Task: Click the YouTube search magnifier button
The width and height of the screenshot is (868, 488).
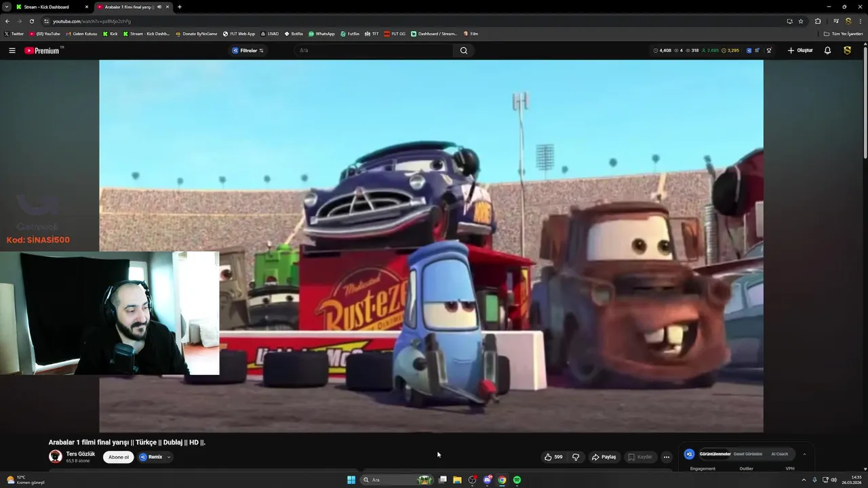Action: click(464, 50)
